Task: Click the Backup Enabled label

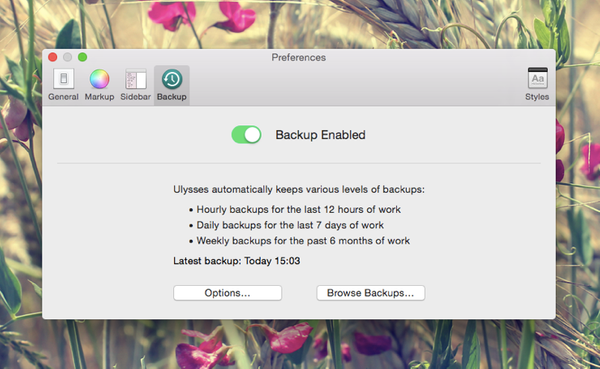Action: [320, 135]
